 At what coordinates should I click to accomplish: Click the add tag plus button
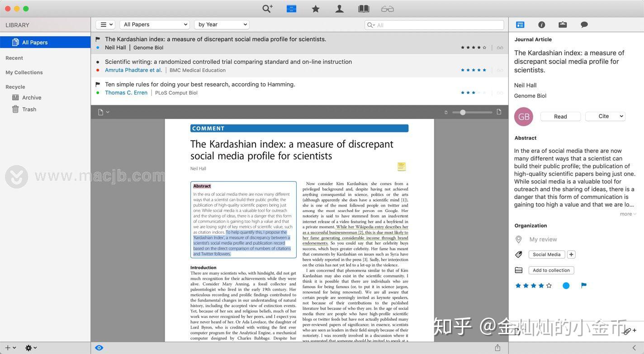point(571,255)
